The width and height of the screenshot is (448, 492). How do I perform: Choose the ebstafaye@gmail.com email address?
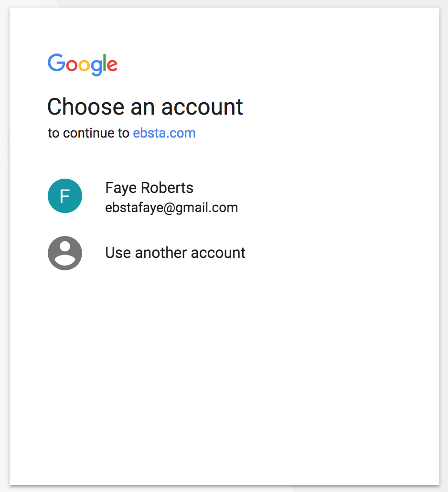171,208
